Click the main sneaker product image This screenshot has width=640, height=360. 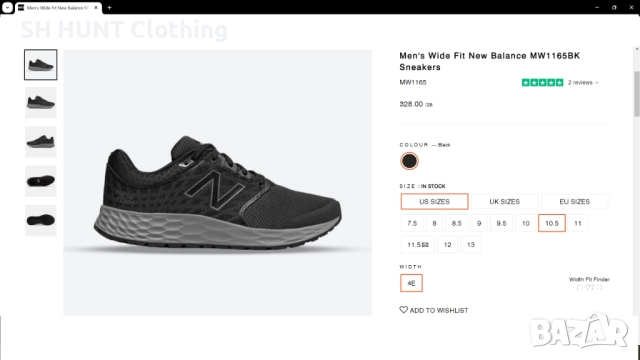(x=218, y=182)
